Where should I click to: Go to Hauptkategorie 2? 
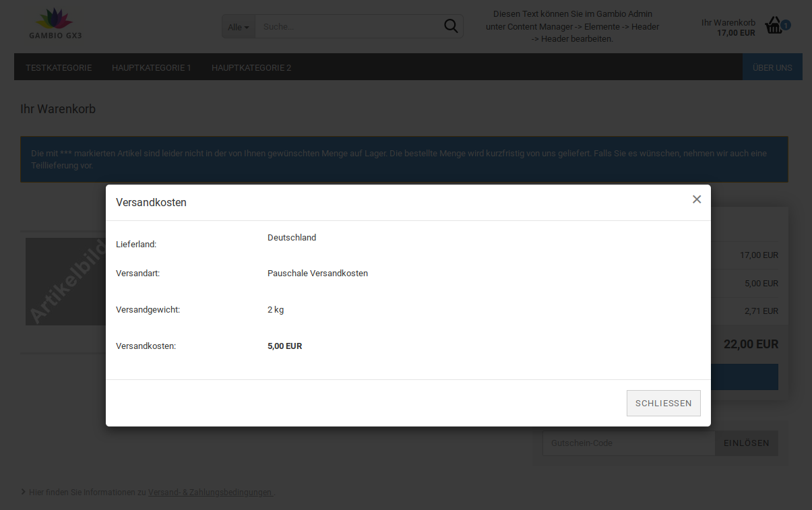(x=251, y=67)
